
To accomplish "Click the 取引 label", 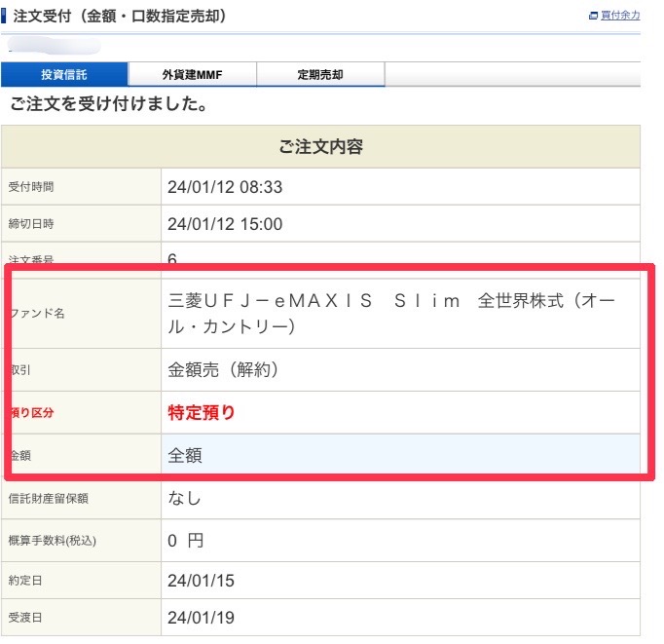I will click(x=20, y=370).
